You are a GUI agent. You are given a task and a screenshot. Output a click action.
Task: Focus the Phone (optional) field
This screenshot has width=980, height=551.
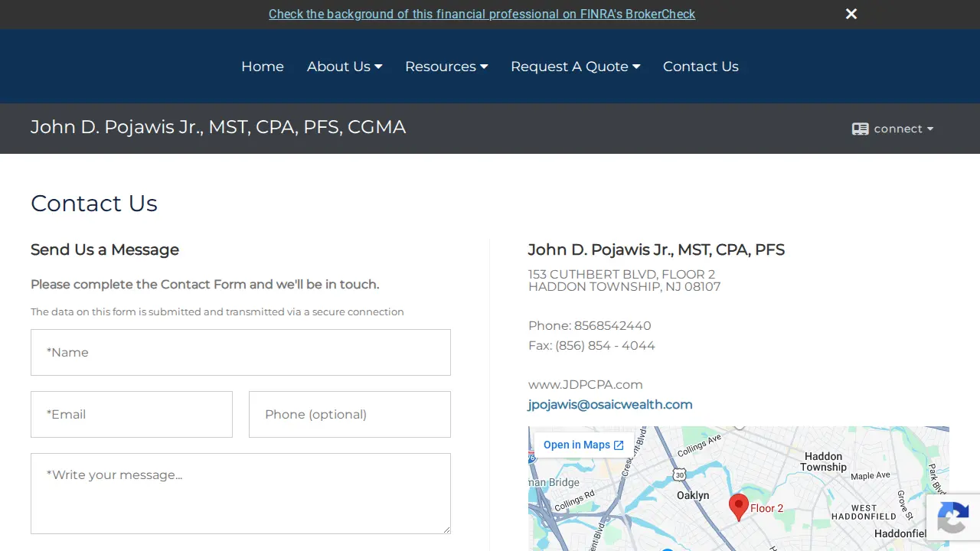(x=350, y=414)
